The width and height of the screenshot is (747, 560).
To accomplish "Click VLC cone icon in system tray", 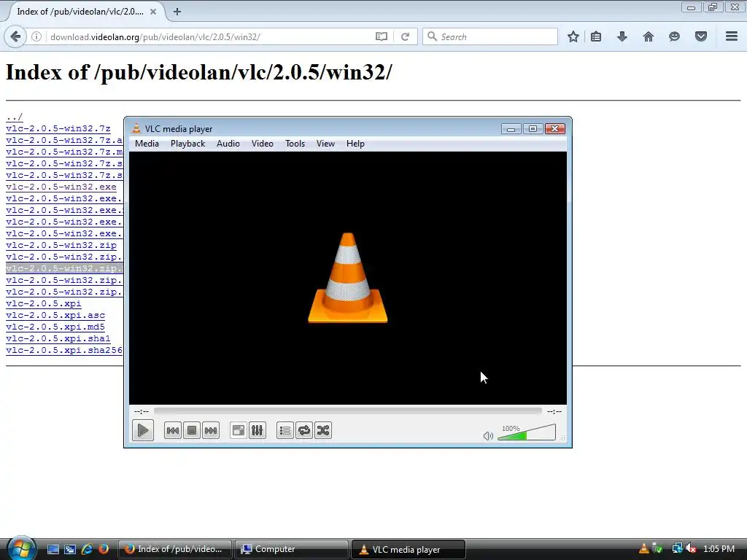I will 643,548.
